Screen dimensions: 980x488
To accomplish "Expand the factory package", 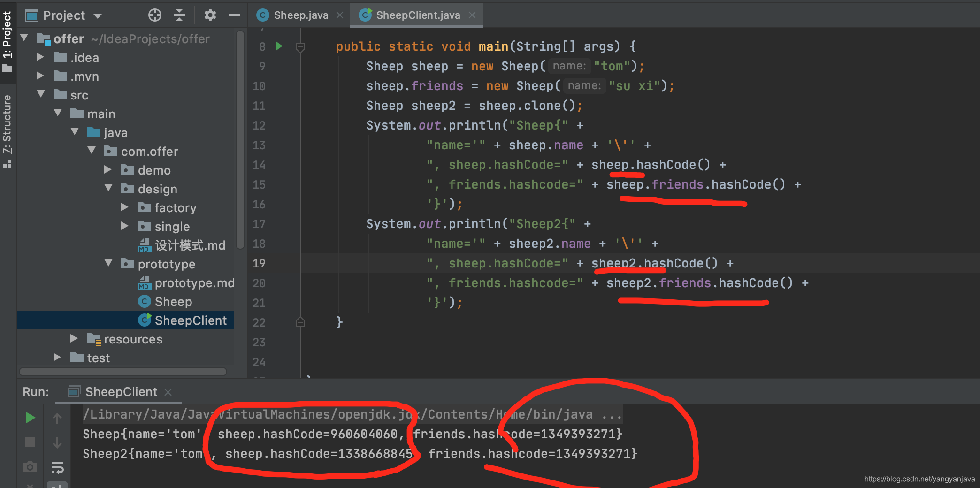I will (x=125, y=207).
